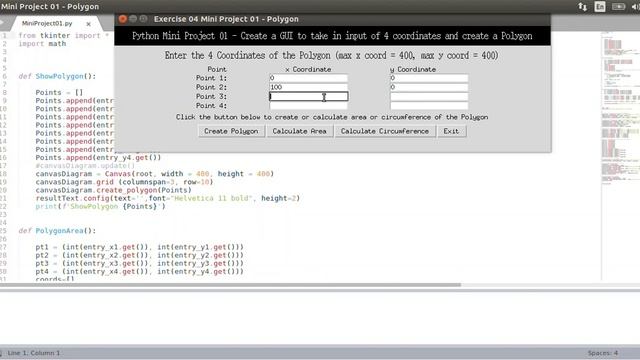Focus the Point 4 y Coordinate field
Image resolution: width=640 pixels, height=360 pixels.
coord(429,105)
